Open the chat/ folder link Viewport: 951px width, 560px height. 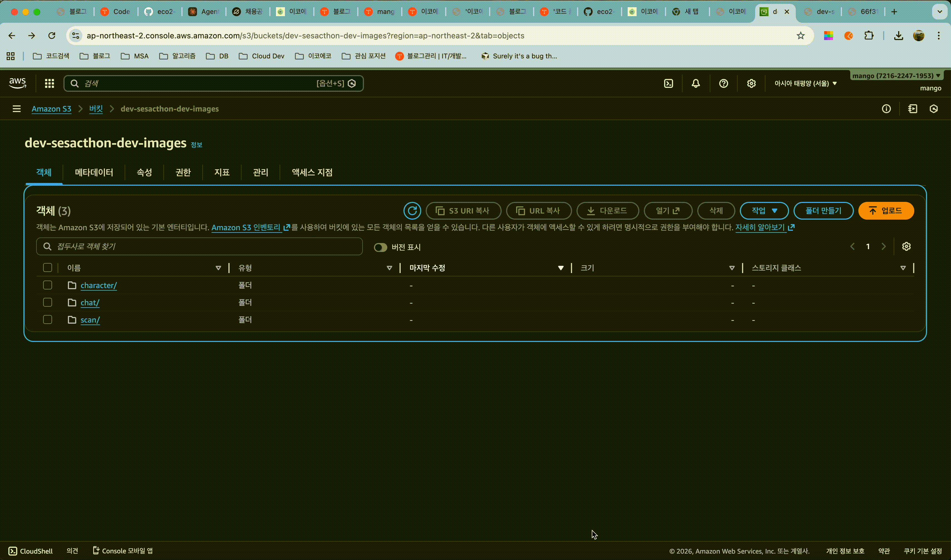(90, 303)
